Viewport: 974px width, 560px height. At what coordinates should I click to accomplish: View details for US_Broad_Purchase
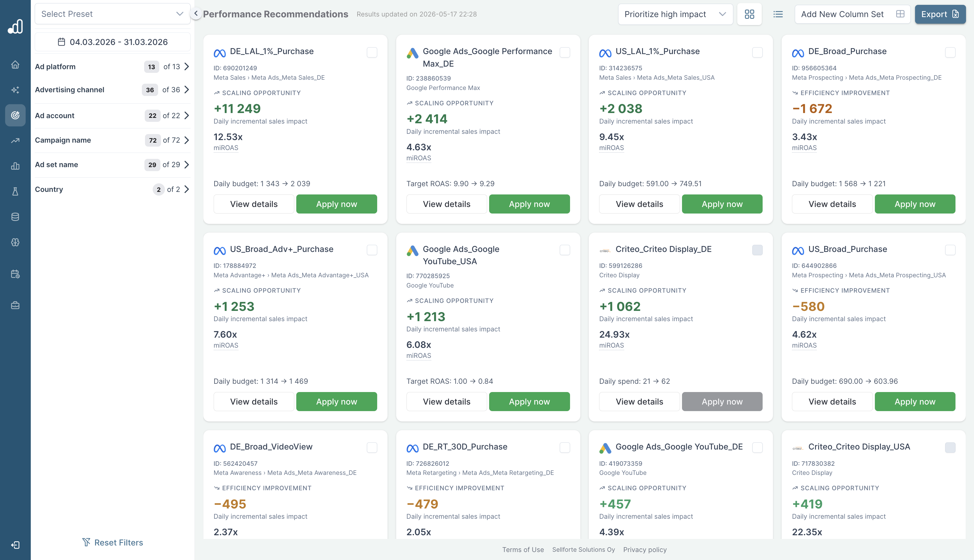coord(832,401)
